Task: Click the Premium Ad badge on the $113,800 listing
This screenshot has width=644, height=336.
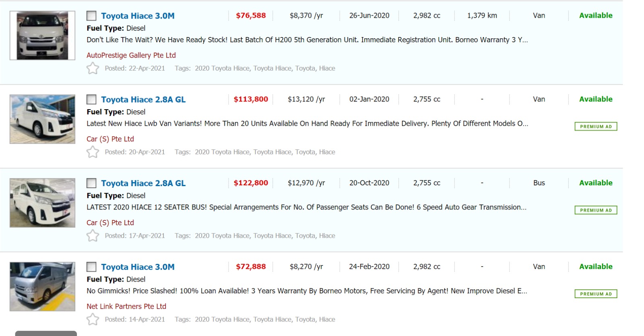Action: [596, 127]
